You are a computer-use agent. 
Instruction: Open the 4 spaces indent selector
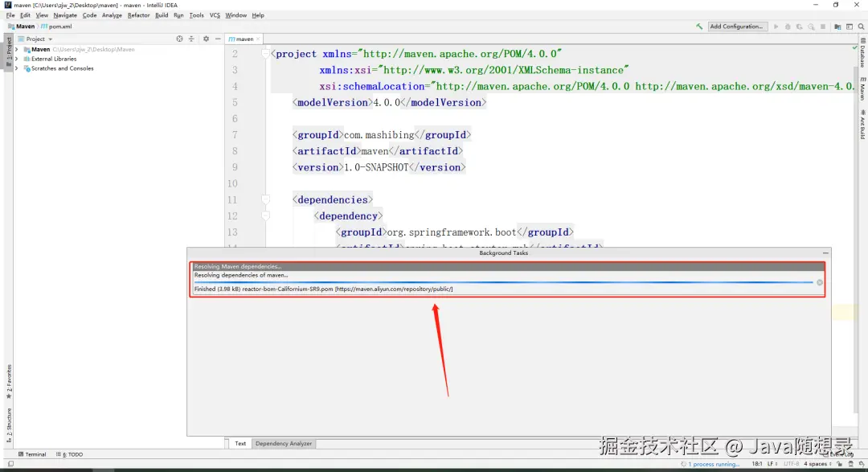tap(817, 464)
